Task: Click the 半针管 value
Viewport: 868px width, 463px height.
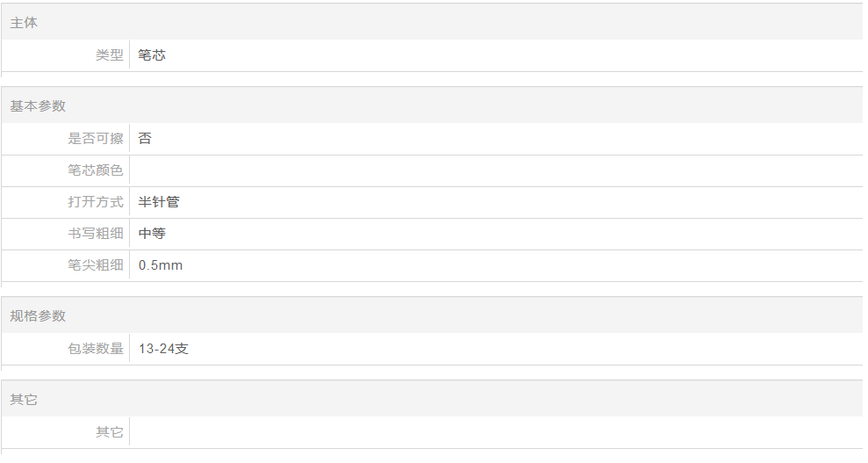Action: coord(159,202)
